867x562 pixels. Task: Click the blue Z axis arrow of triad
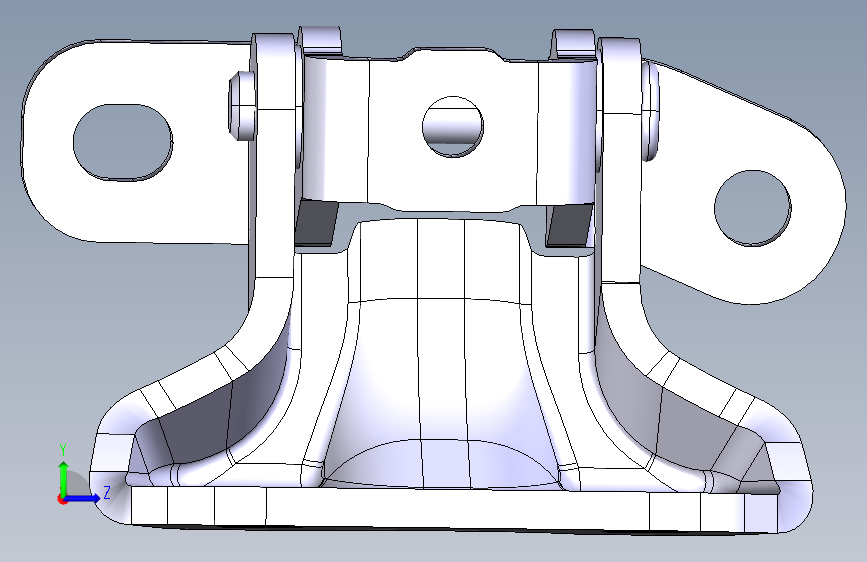click(x=83, y=498)
